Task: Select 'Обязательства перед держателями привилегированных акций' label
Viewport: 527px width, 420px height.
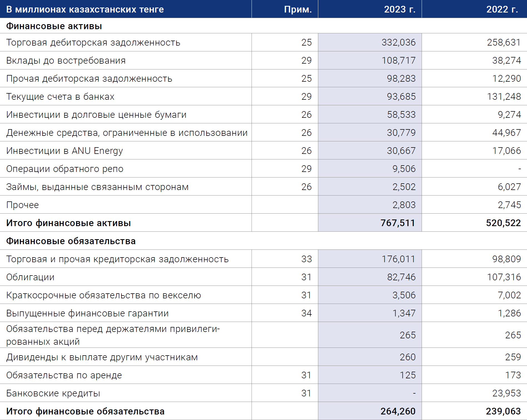Action: point(113,335)
